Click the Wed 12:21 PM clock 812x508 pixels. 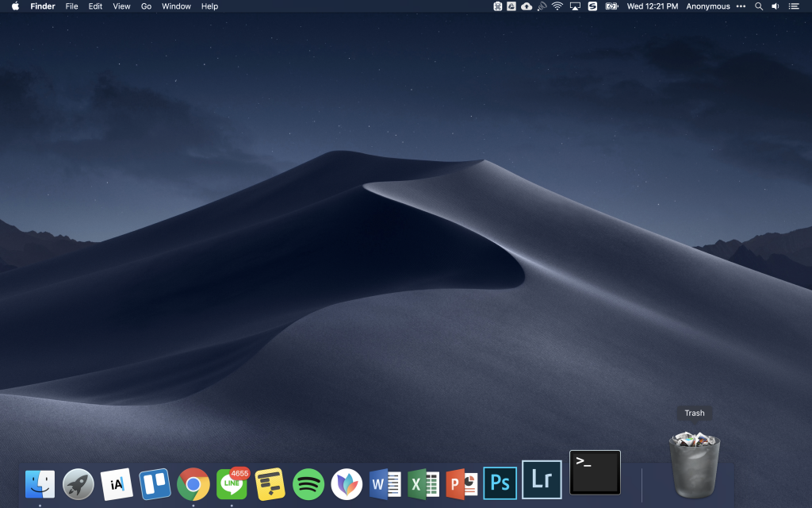click(x=653, y=6)
